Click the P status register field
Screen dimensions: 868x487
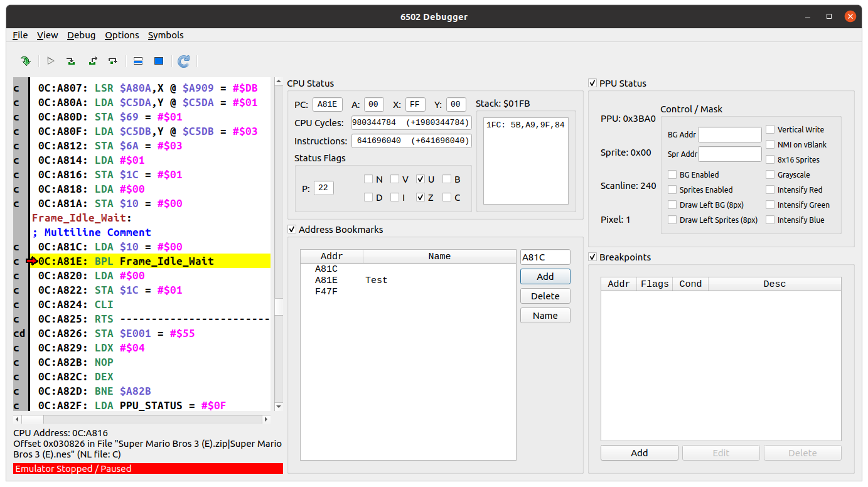[324, 188]
